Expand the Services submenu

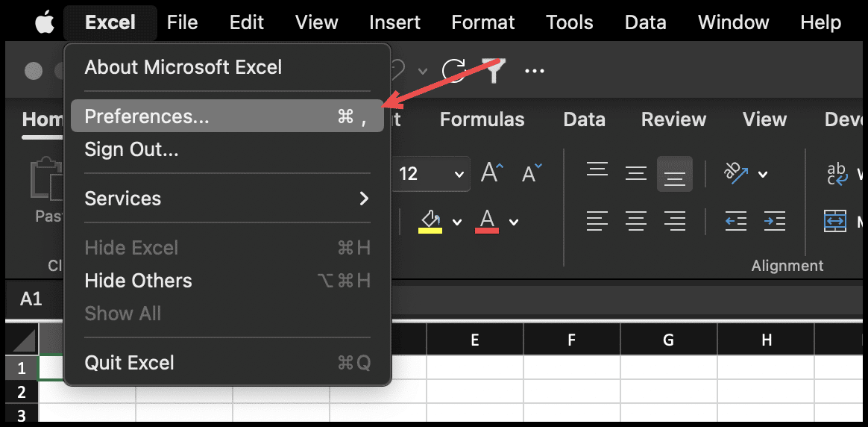(227, 199)
